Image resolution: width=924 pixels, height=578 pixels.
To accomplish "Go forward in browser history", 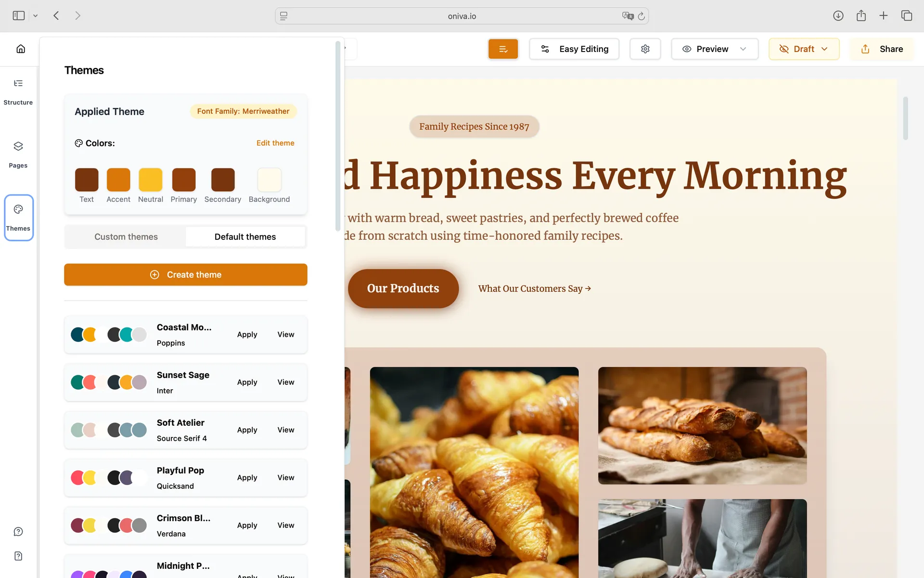I will 77,15.
